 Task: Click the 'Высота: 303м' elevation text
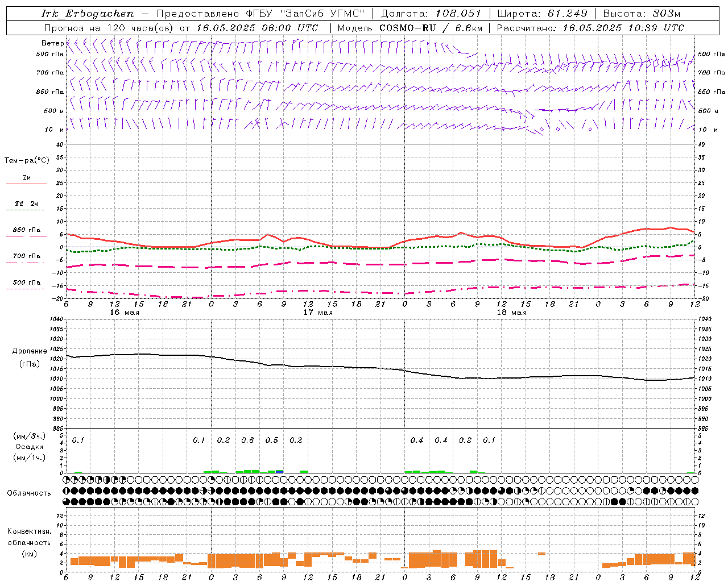[642, 14]
